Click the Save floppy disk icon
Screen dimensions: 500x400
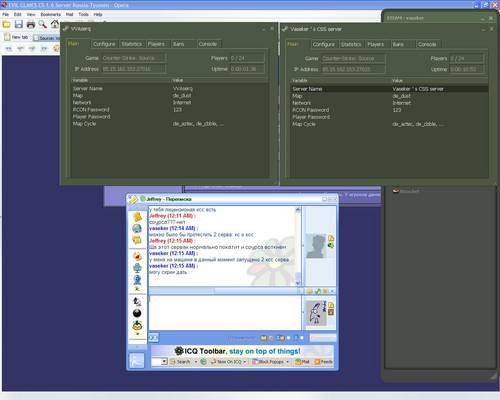tap(19, 24)
